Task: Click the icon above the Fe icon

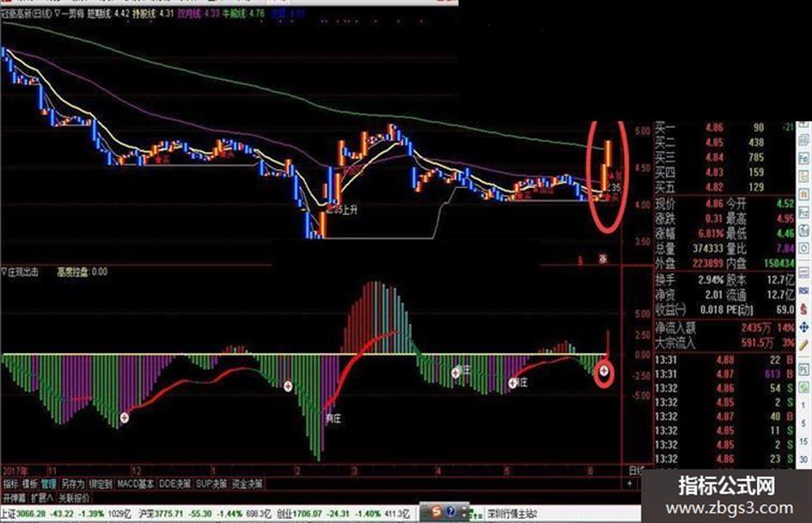Action: pos(803,140)
